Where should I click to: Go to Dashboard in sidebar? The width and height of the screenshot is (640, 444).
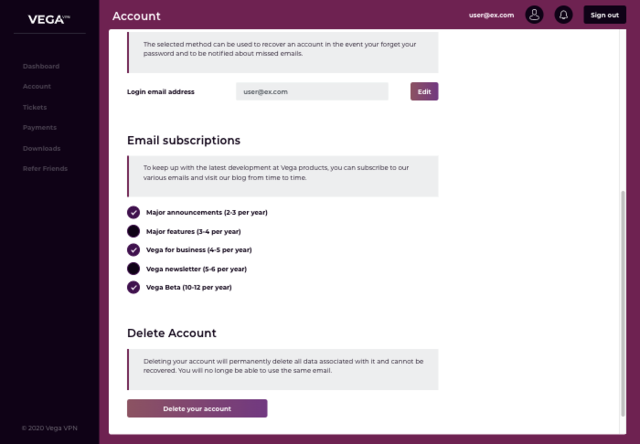[41, 66]
